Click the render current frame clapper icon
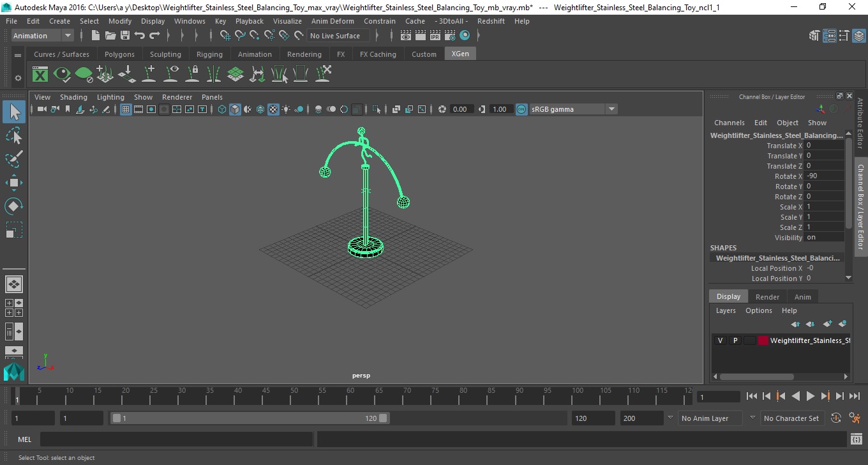Image resolution: width=868 pixels, height=465 pixels. (421, 36)
